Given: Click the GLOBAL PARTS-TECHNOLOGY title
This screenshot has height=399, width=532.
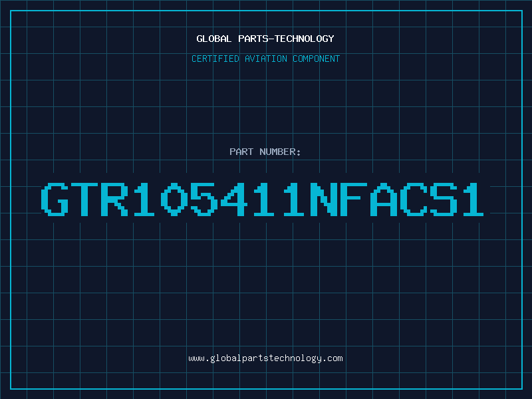Looking at the screenshot, I should 265,39.
